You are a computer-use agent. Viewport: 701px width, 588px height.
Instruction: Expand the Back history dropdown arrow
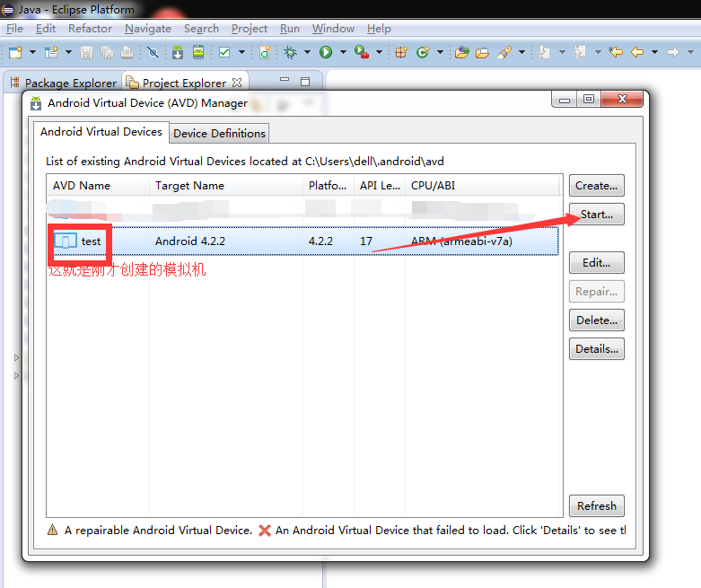click(x=655, y=52)
